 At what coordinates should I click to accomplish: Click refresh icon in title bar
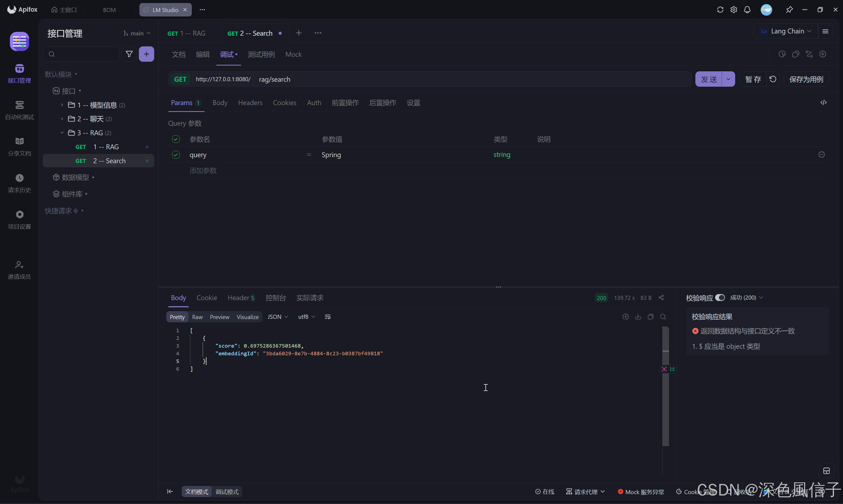point(720,10)
